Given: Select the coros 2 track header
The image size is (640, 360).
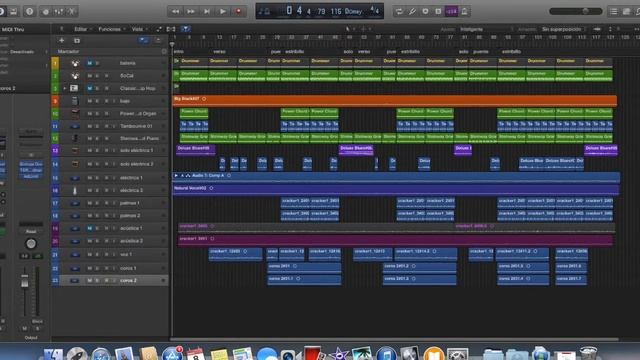Looking at the screenshot, I should coord(110,280).
